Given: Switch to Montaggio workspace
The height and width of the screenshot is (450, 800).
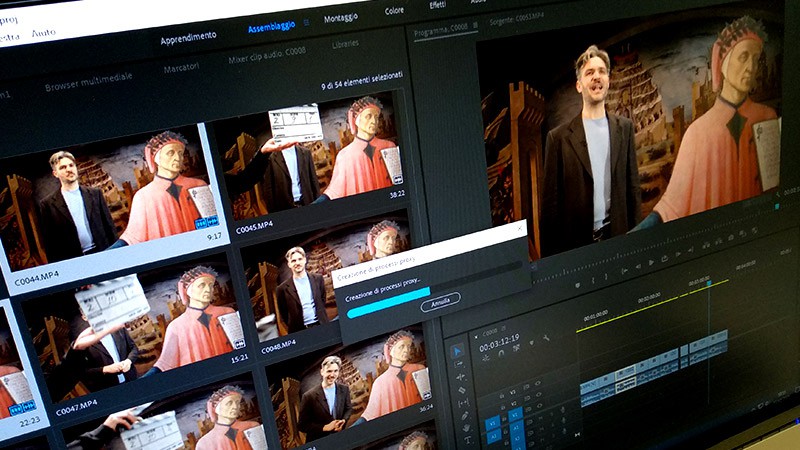Looking at the screenshot, I should point(341,18).
